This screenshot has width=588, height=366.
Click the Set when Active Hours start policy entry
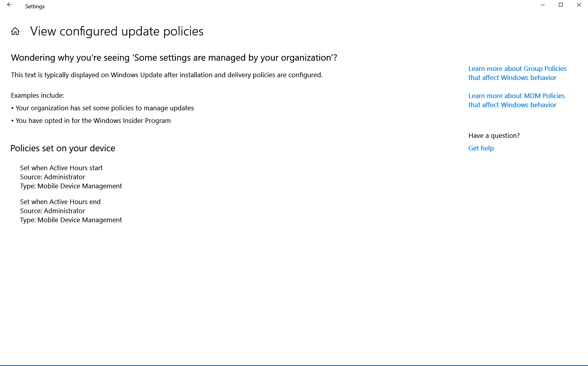tap(61, 167)
